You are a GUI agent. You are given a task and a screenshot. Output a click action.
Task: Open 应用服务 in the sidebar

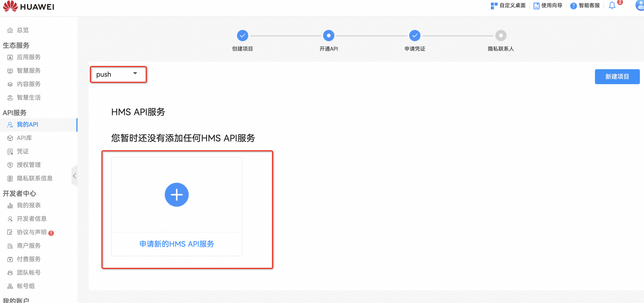tap(29, 57)
